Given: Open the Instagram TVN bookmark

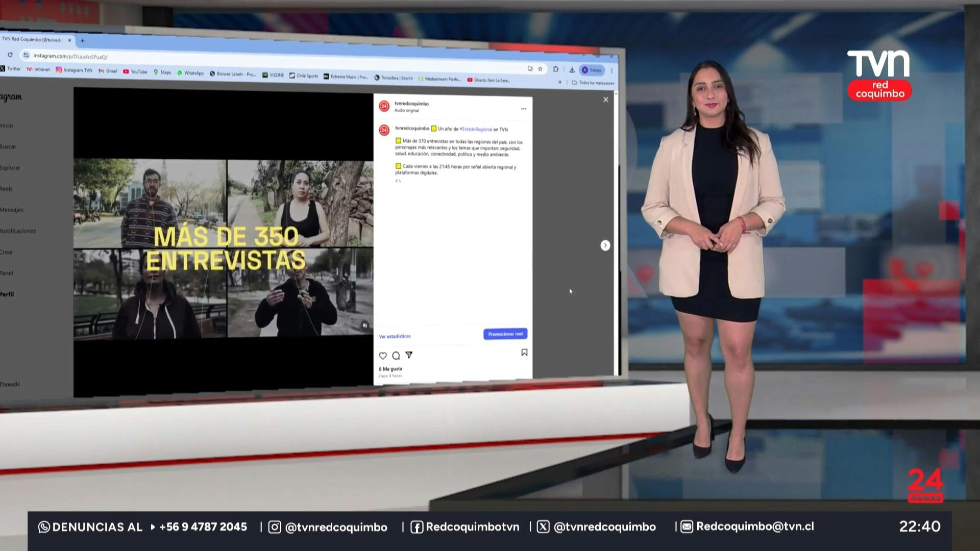Looking at the screenshot, I should pyautogui.click(x=74, y=70).
